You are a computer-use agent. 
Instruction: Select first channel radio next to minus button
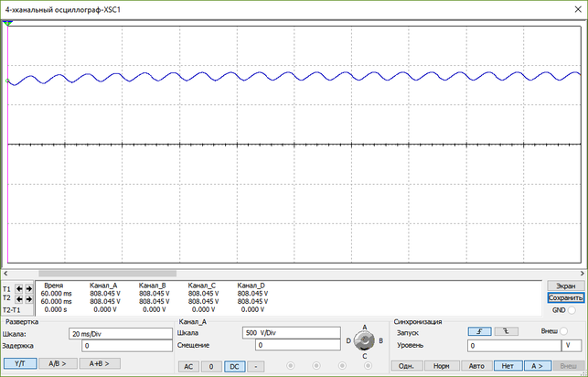[290, 366]
